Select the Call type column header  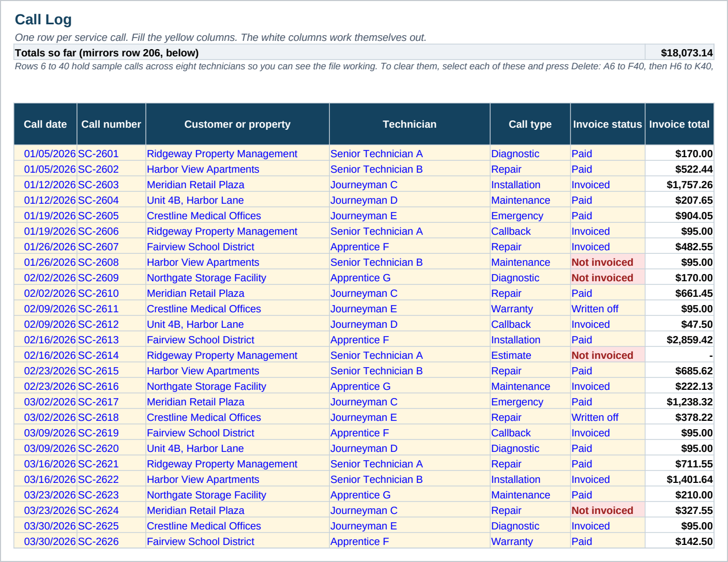(x=530, y=124)
